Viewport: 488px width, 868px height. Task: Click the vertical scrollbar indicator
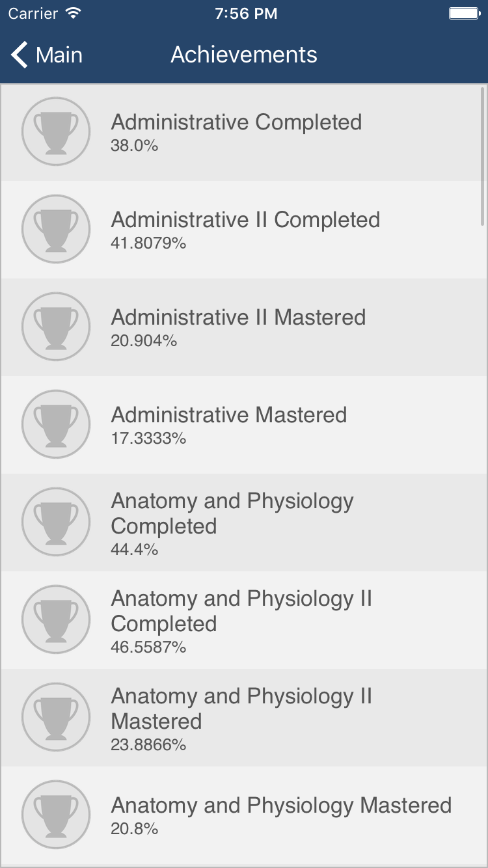[x=482, y=156]
